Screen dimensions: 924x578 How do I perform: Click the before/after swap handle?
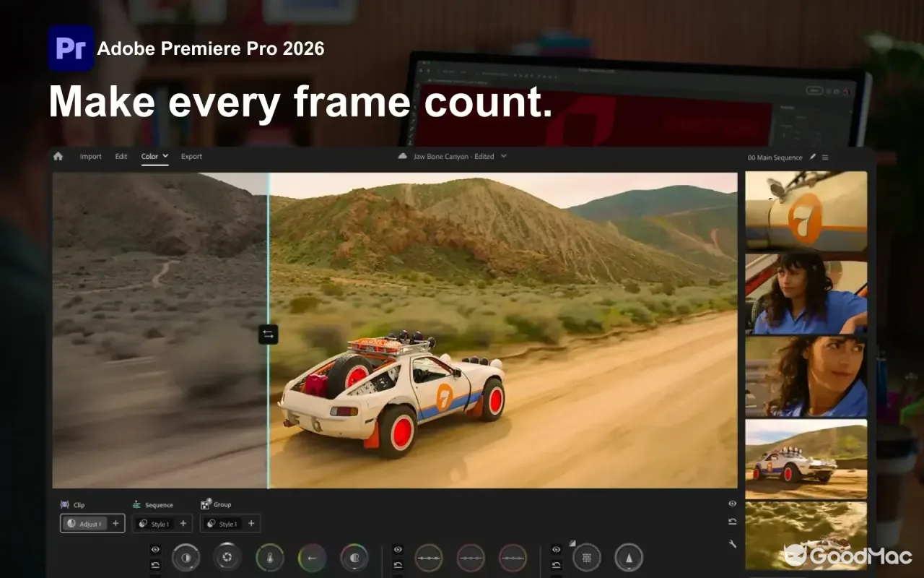click(268, 335)
